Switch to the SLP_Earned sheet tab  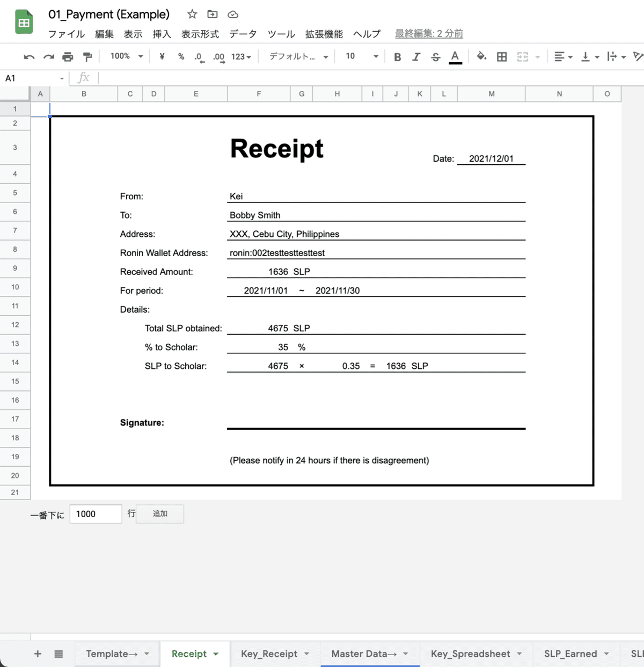[570, 654]
